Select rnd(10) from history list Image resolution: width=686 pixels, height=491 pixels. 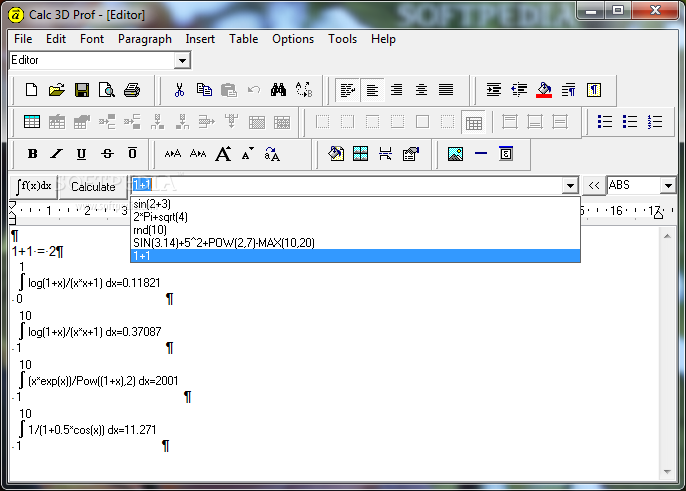tap(355, 230)
